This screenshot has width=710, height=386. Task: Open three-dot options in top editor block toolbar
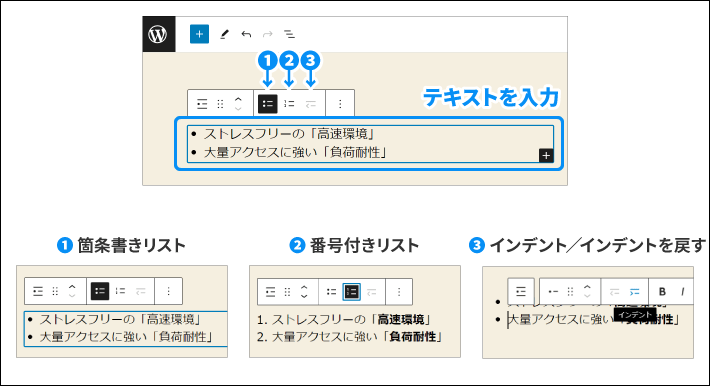(340, 104)
